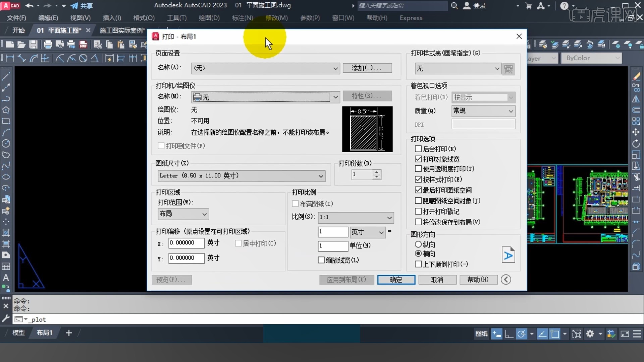Open the paper size Letter dropdown

coord(241,176)
